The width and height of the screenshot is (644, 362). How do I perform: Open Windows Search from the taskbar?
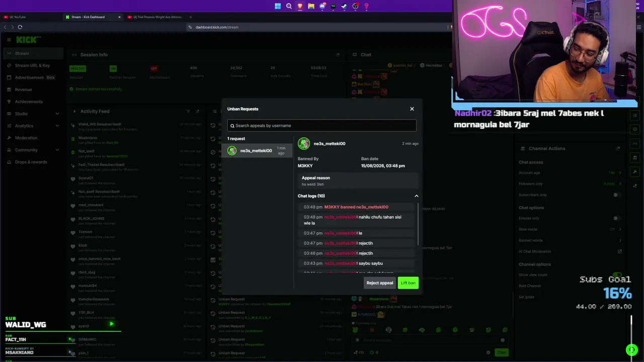(289, 6)
